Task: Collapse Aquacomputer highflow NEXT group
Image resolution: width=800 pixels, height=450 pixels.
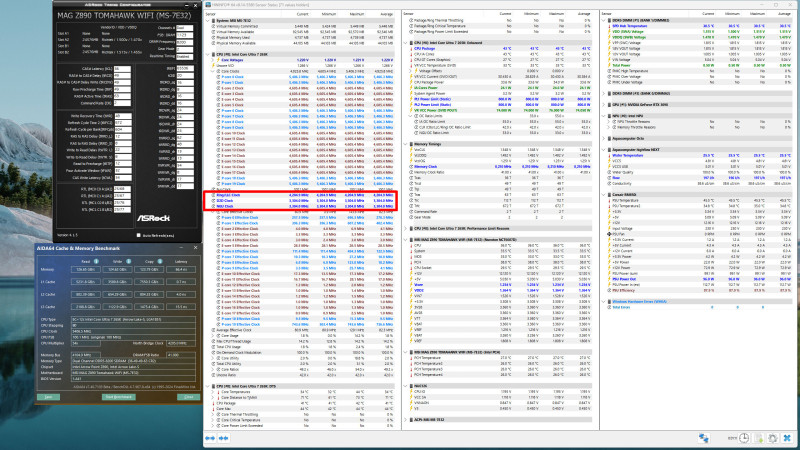Action: [x=604, y=149]
